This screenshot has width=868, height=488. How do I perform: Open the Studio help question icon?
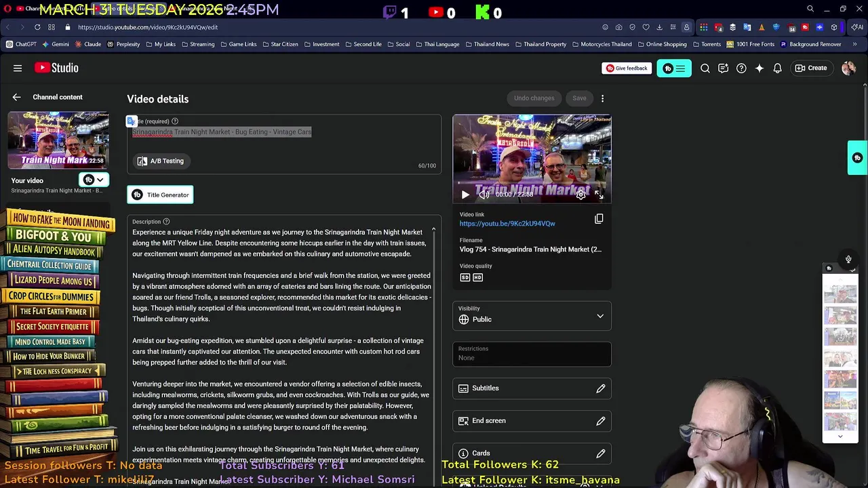pyautogui.click(x=741, y=68)
